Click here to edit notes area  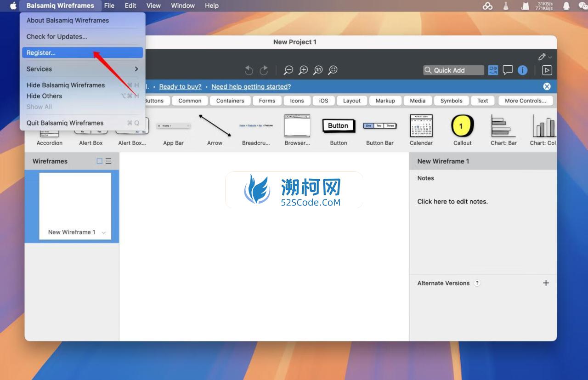tap(452, 201)
